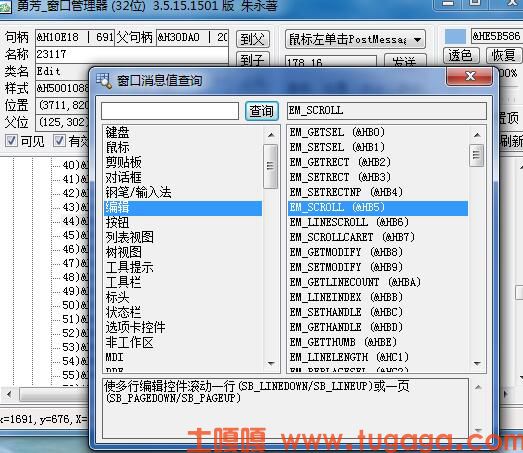The image size is (523, 453).
Task: Select EM_SETRECT (&HB3) message
Action: click(378, 177)
